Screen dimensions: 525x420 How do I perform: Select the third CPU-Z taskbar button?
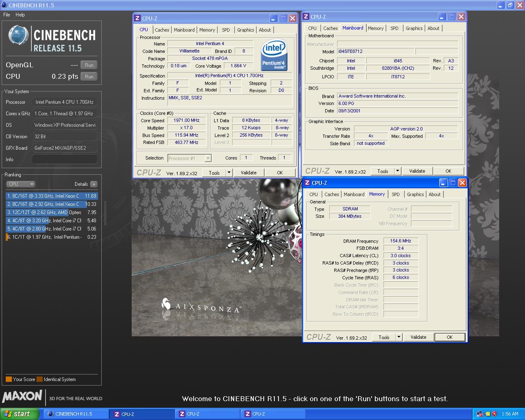(273, 414)
